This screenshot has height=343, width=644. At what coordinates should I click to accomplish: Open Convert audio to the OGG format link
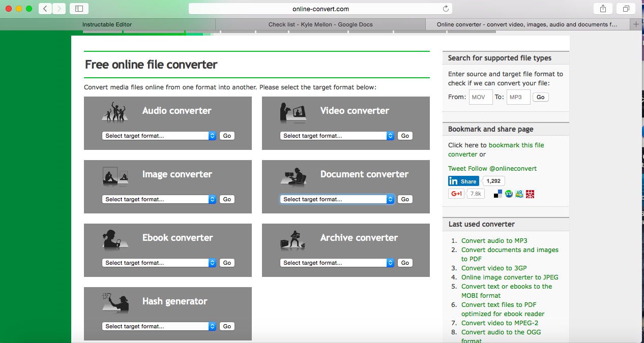tap(501, 336)
